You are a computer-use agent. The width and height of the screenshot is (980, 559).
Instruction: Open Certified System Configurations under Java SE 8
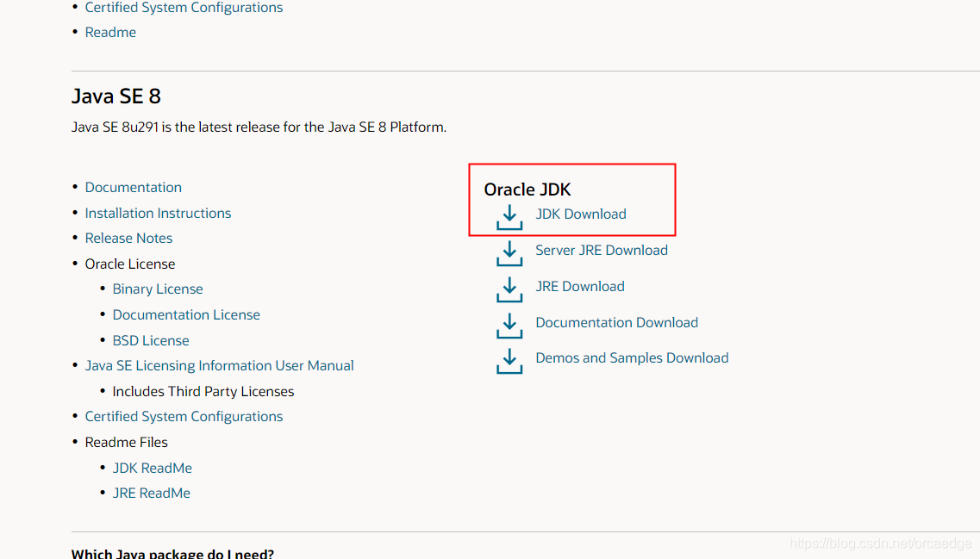click(x=184, y=417)
